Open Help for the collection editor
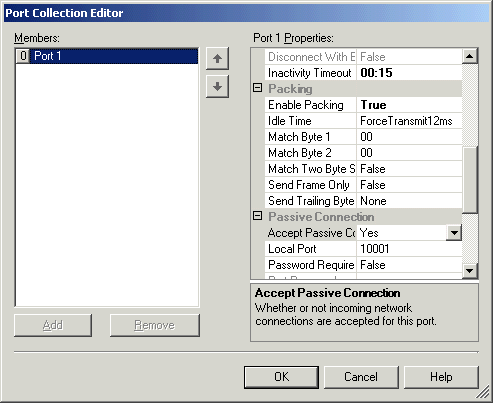This screenshot has height=403, width=493. (x=441, y=377)
